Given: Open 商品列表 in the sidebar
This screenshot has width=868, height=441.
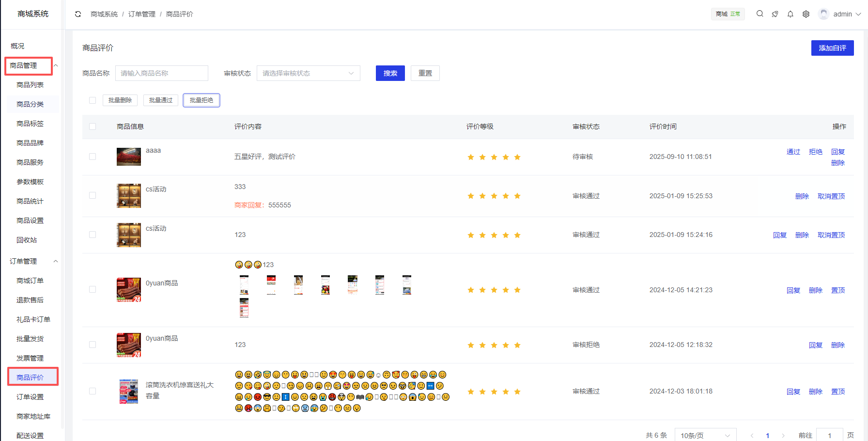Looking at the screenshot, I should tap(30, 85).
